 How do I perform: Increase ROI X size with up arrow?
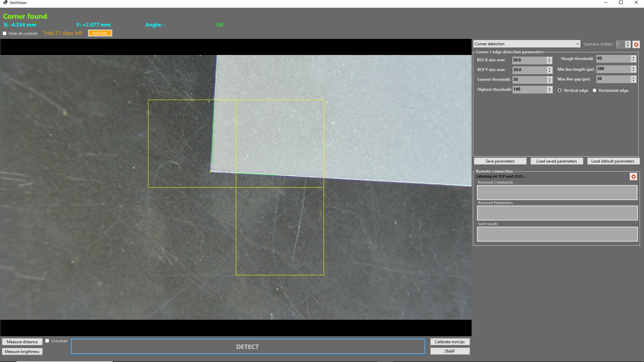point(549,58)
